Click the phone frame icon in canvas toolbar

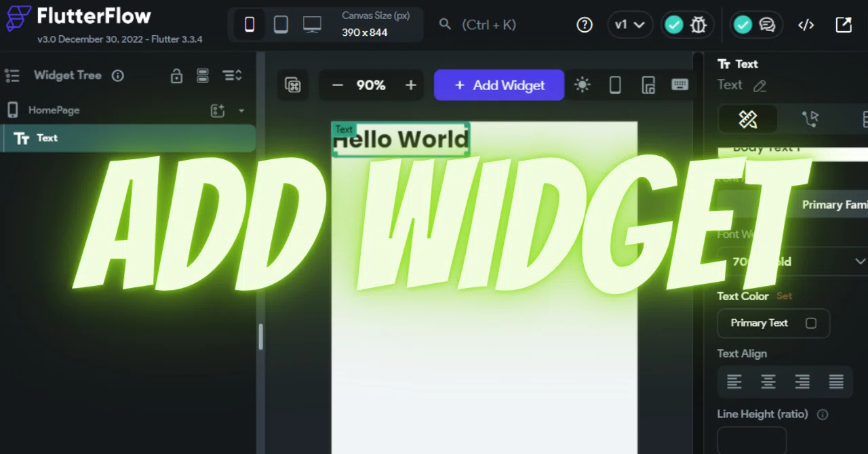coord(615,85)
